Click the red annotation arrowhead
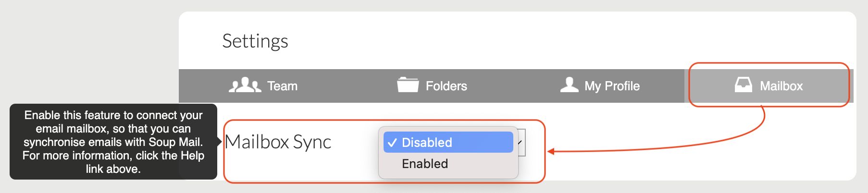868x193 pixels. point(551,152)
